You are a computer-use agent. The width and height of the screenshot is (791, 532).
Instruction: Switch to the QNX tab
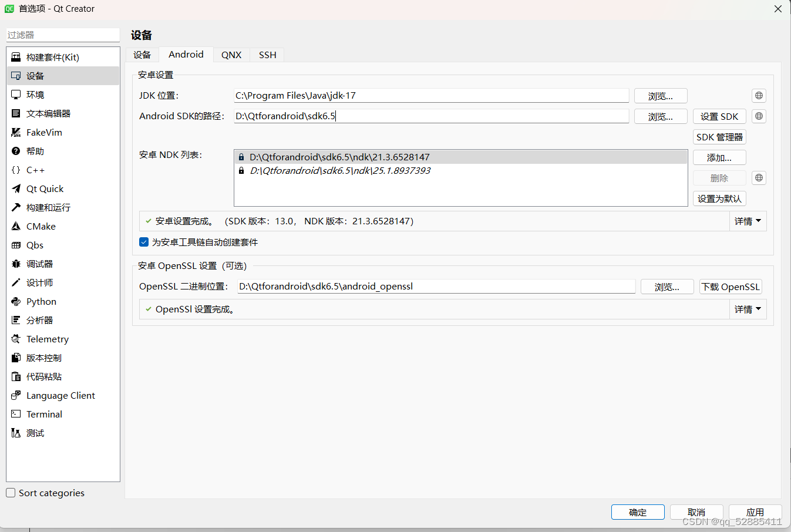[x=231, y=55]
